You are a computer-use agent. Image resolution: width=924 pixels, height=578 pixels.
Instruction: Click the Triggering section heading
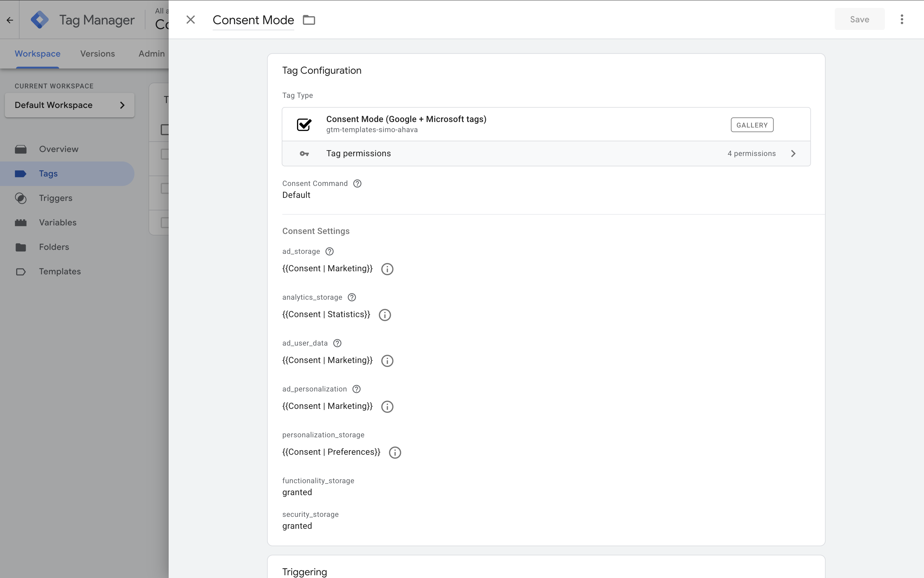coord(304,572)
